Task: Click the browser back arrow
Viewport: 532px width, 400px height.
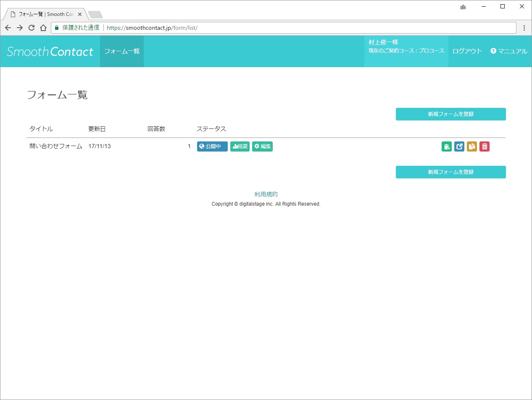Action: pyautogui.click(x=8, y=28)
